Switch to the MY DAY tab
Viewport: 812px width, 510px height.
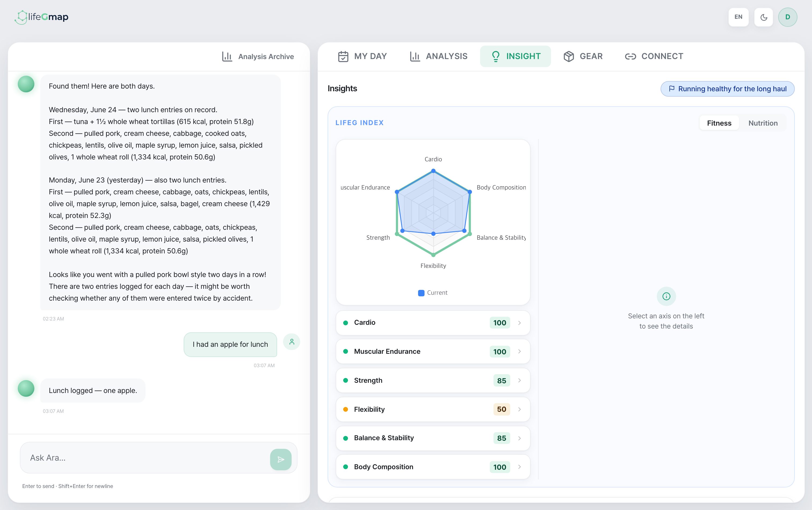pos(362,56)
